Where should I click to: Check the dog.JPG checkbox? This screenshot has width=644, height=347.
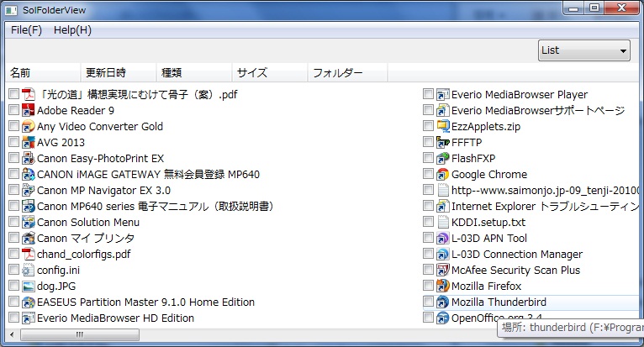click(13, 286)
